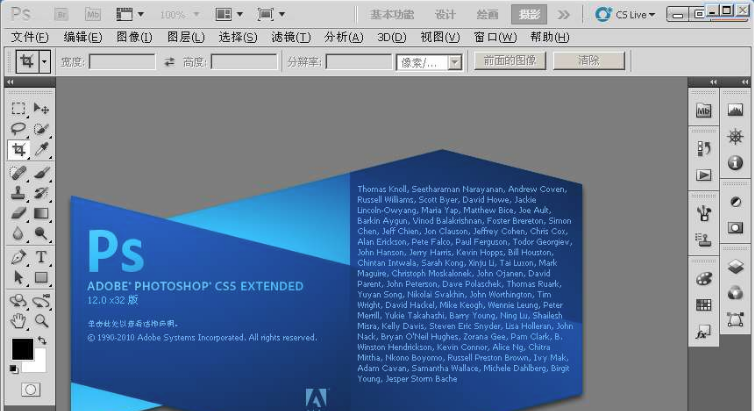
Task: Select the 3D Object Rotate tool
Action: pyautogui.click(x=18, y=301)
